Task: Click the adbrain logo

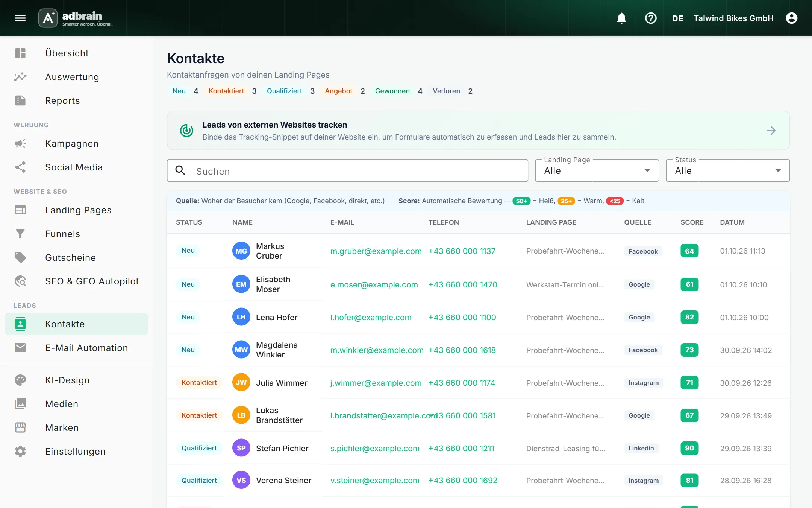Action: 76,18
